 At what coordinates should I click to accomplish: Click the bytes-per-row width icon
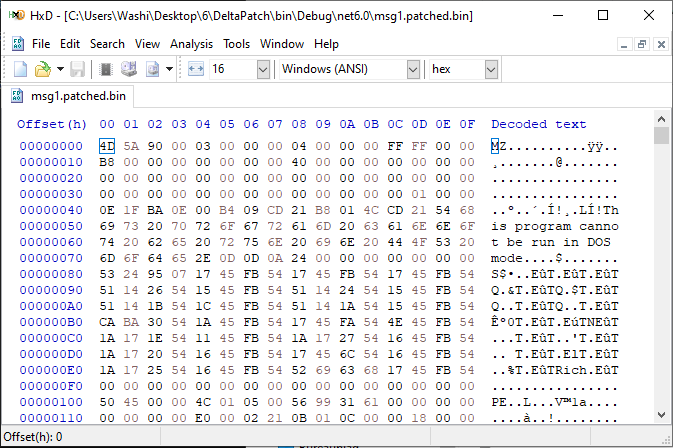point(196,69)
